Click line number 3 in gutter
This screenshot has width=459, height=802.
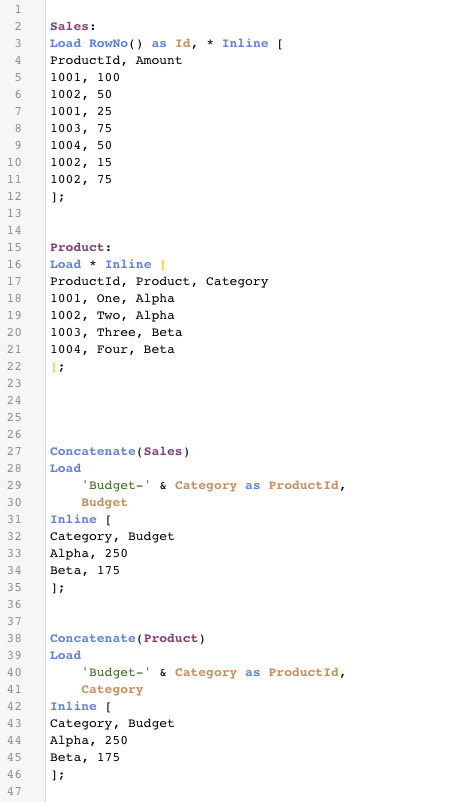(18, 43)
